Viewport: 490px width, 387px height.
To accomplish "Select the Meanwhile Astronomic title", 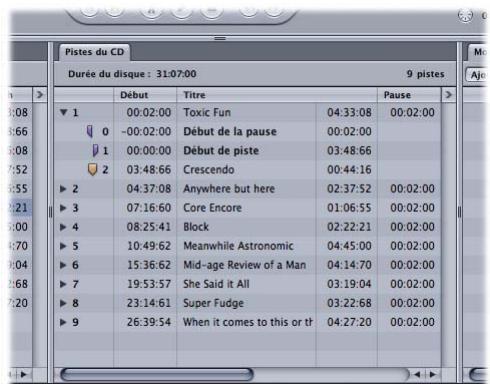I will click(238, 246).
